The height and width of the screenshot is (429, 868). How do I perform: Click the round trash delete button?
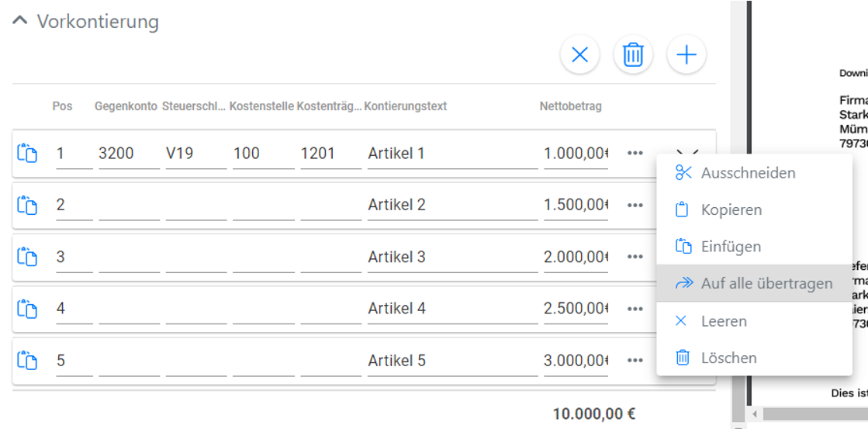[633, 55]
